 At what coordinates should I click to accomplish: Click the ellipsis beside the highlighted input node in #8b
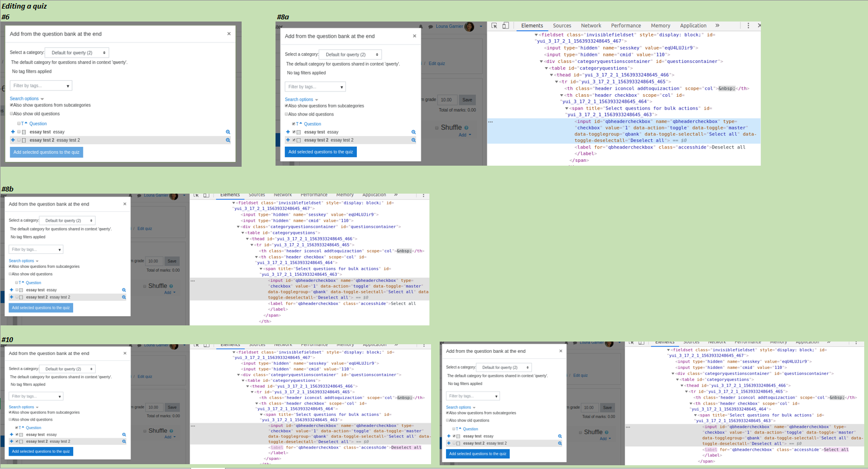click(193, 281)
